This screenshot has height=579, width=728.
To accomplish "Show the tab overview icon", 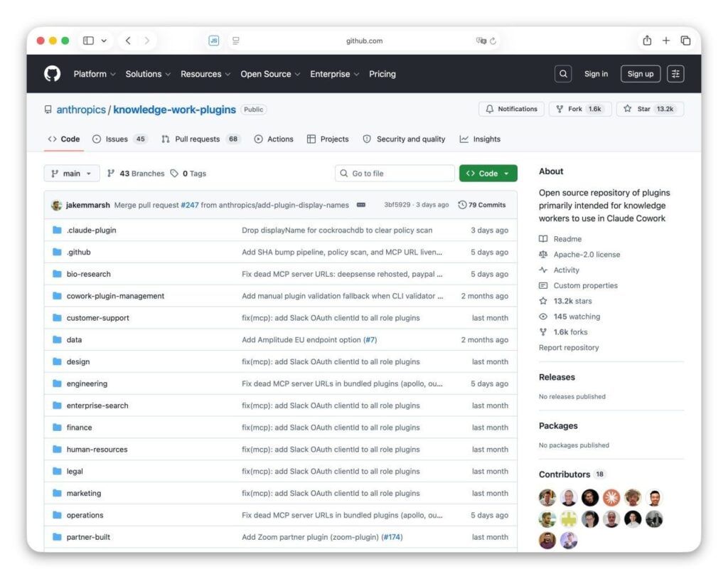I will [x=685, y=41].
